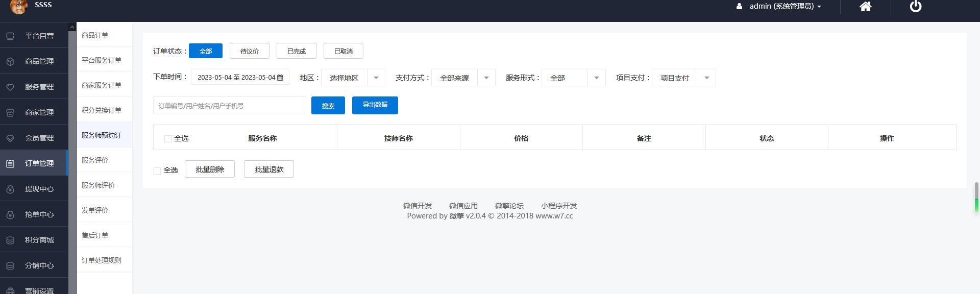Select the 已取消 order status tab
980x294 pixels.
(x=344, y=51)
